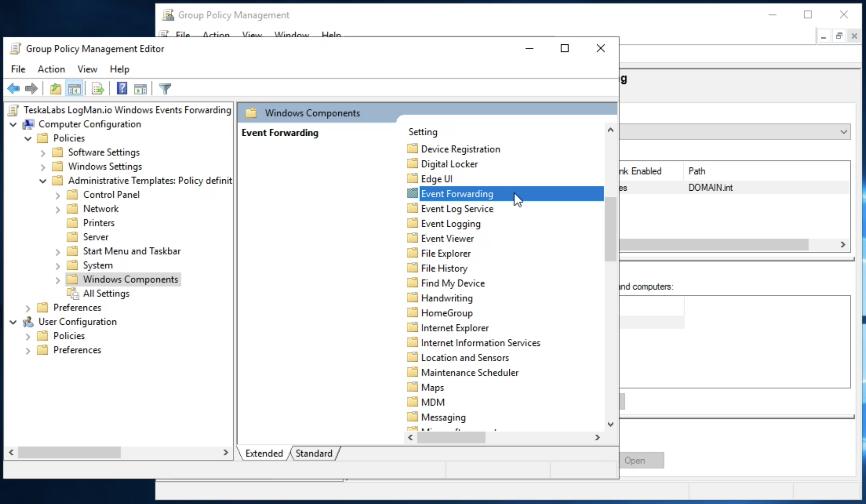Click the Device Registration folder icon
Viewport: 866px width, 504px height.
pos(412,148)
